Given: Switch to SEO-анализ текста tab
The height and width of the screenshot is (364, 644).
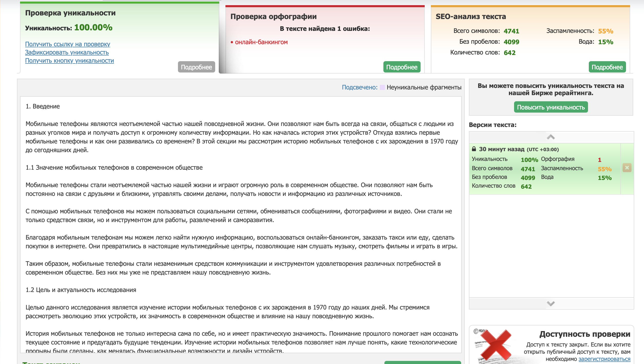Looking at the screenshot, I should click(x=471, y=16).
